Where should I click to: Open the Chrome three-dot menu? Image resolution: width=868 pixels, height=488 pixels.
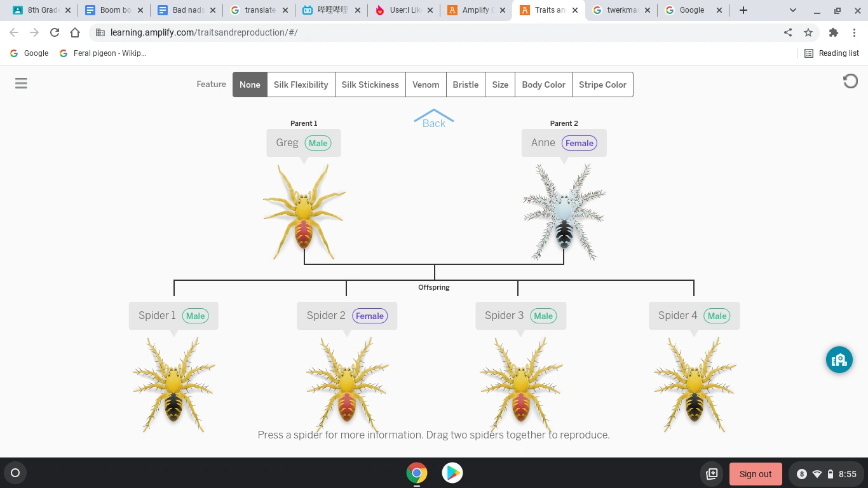point(855,32)
